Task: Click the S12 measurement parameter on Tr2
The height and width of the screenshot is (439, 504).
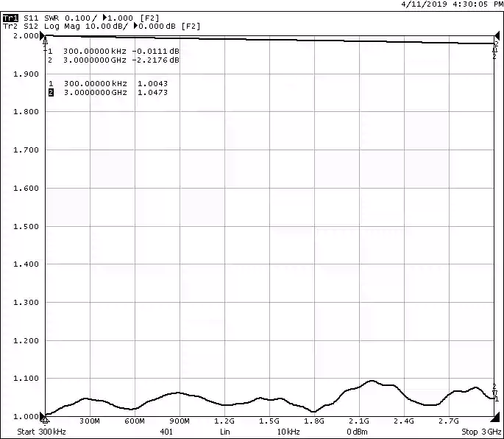Action: click(x=32, y=27)
